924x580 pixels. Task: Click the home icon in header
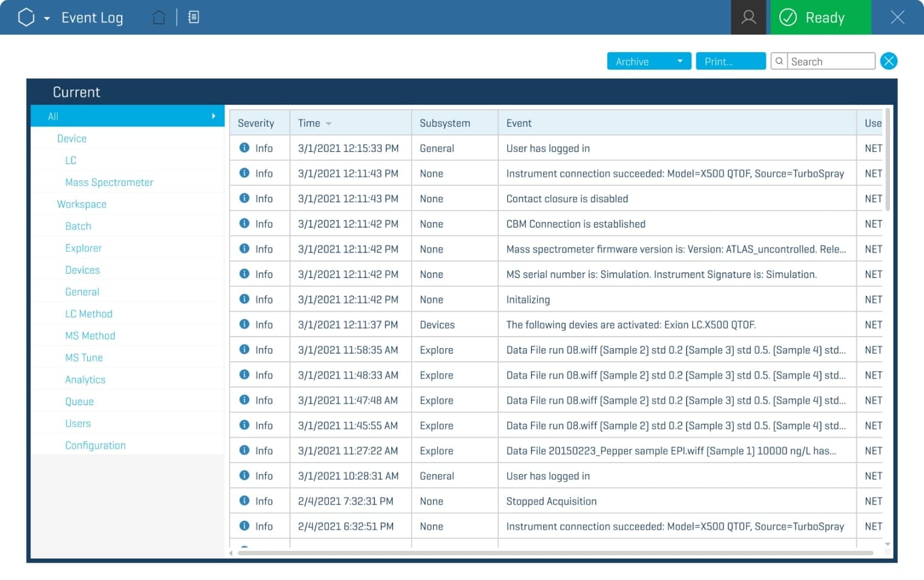(159, 18)
